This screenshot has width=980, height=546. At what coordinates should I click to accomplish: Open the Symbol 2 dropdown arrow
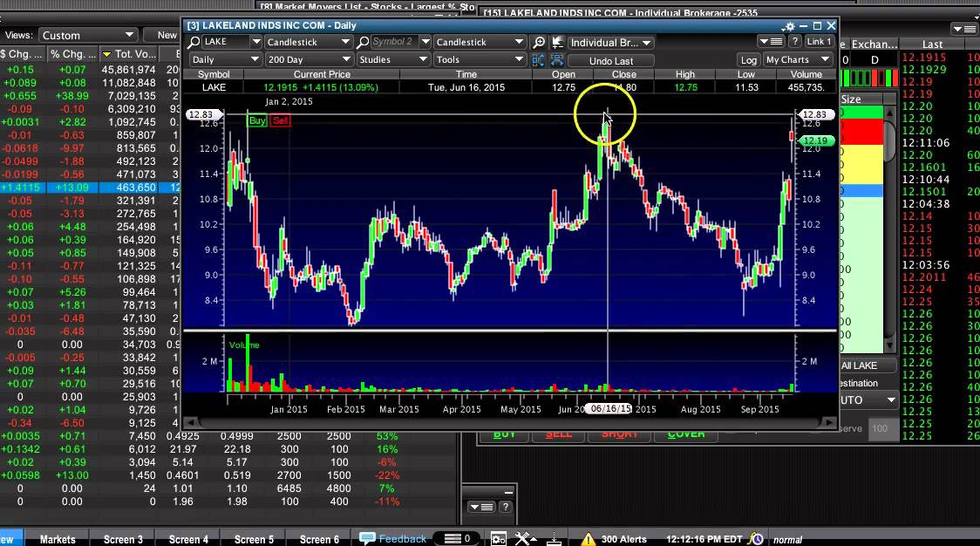click(x=425, y=42)
